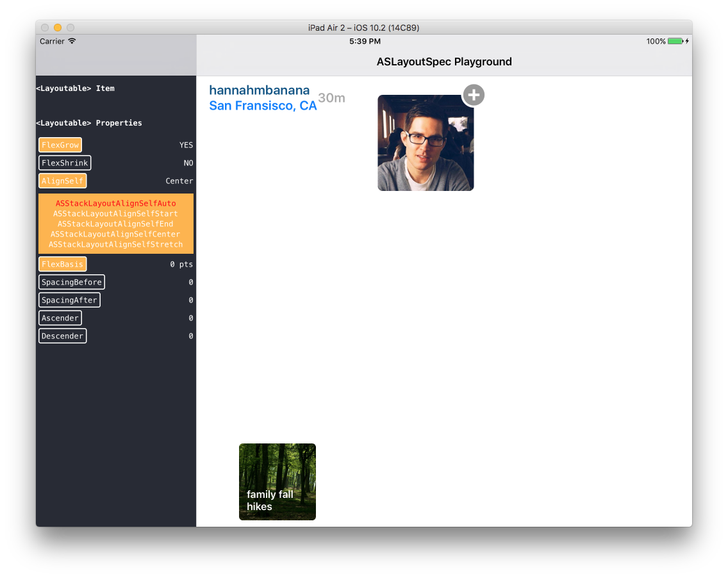Click the Ascender 0 value
The width and height of the screenshot is (728, 578).
191,318
